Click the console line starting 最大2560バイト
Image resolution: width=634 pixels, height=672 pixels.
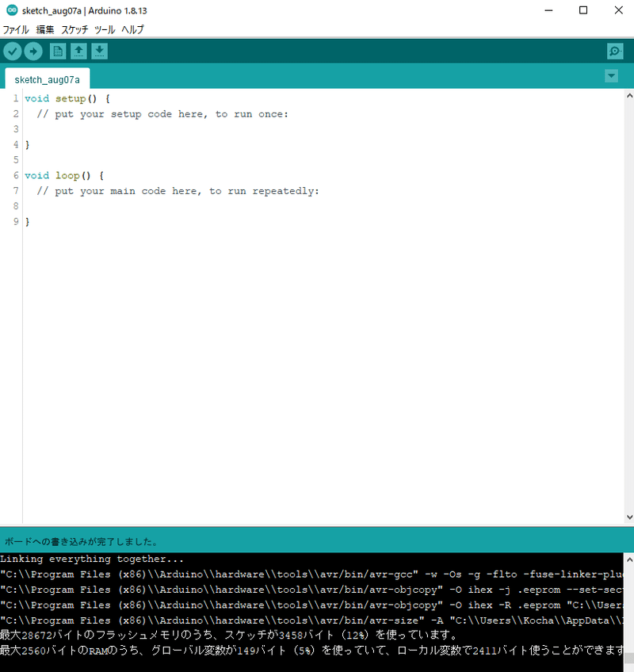point(311,651)
